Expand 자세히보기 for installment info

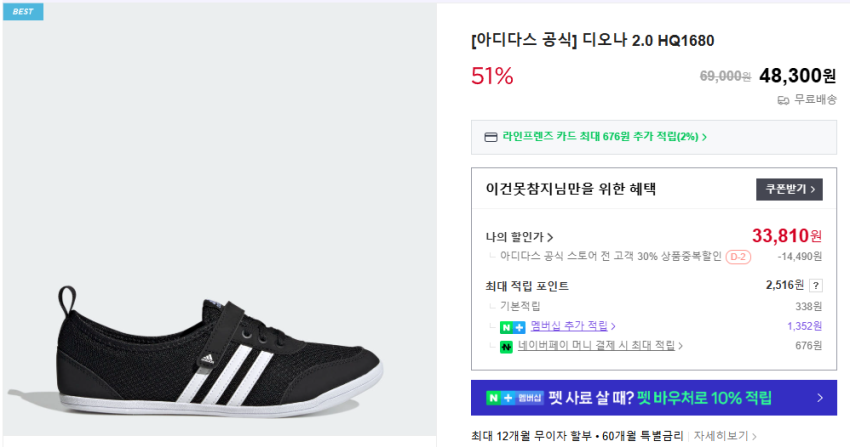pyautogui.click(x=726, y=436)
